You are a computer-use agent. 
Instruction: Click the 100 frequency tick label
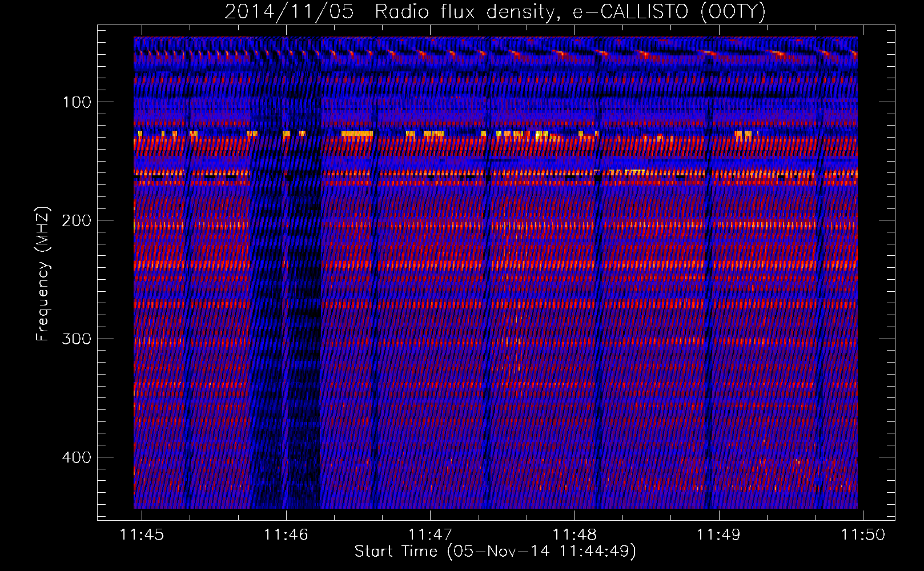77,102
